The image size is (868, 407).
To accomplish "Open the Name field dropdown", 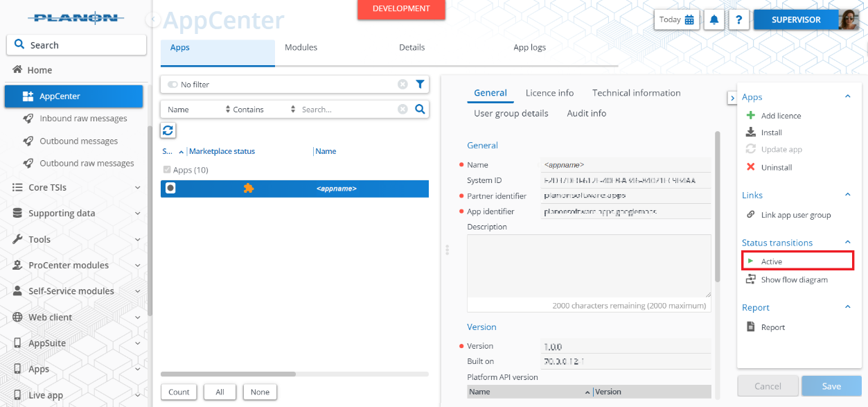I will (x=199, y=110).
